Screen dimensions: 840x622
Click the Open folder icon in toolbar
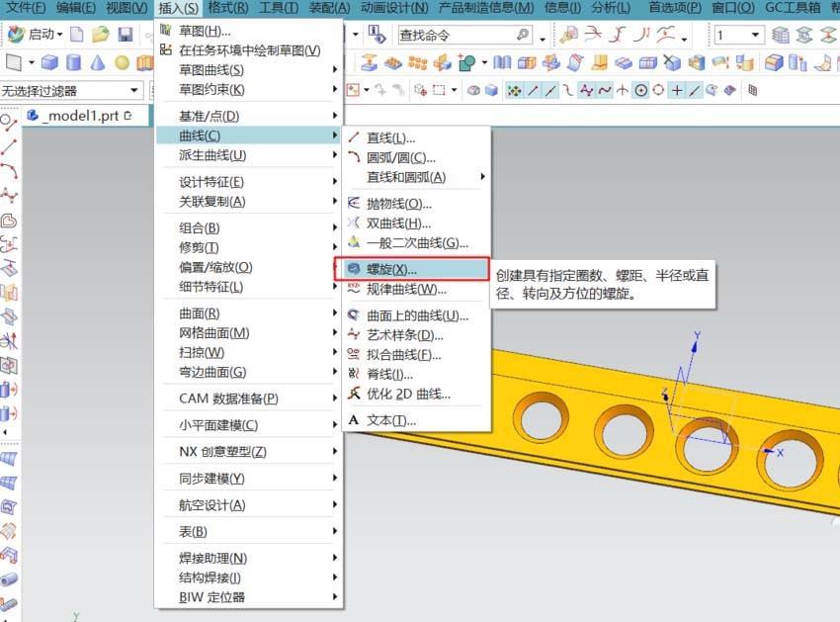tap(99, 32)
